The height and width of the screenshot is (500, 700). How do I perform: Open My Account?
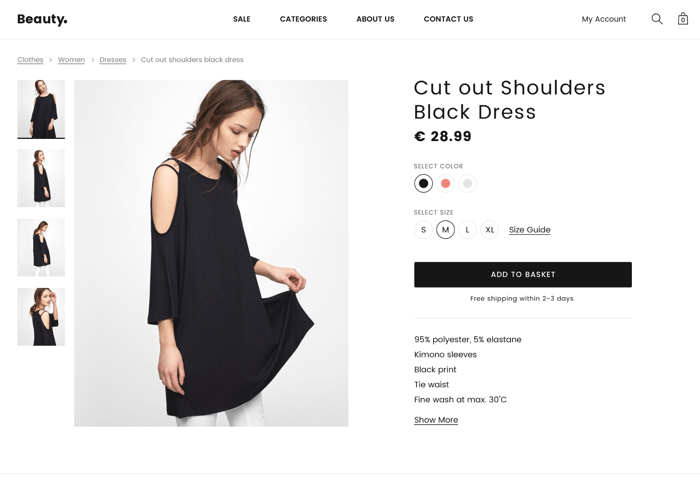604,19
